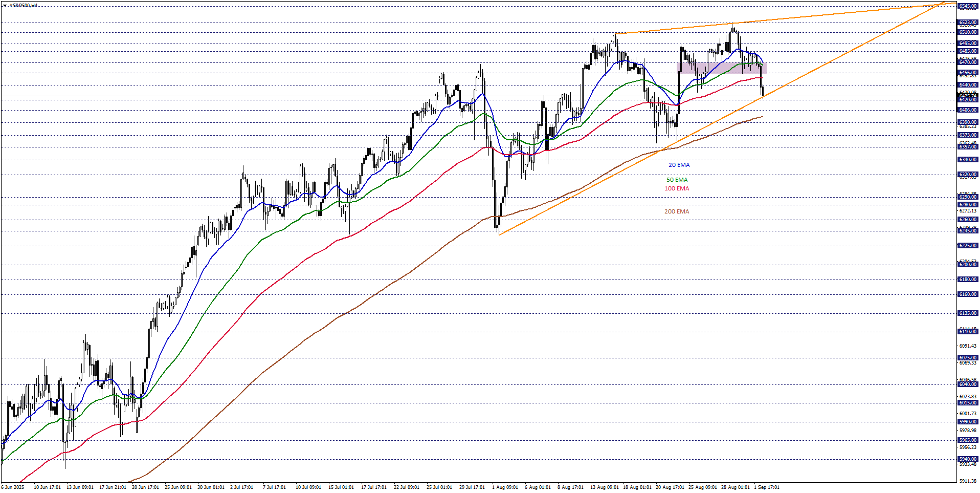Click the 6135.00 price level label
This screenshot has height=493, width=980.
[968, 313]
